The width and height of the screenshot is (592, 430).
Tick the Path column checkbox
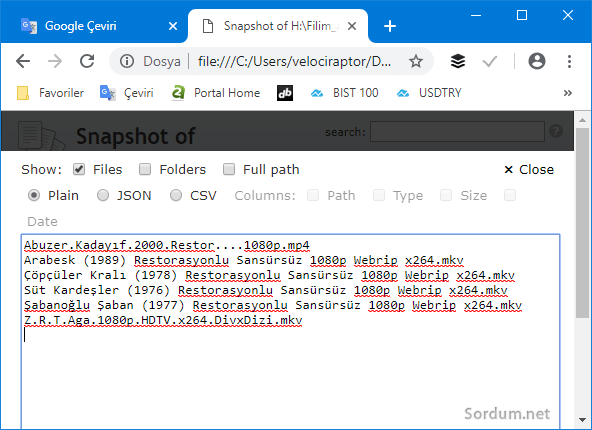(313, 195)
